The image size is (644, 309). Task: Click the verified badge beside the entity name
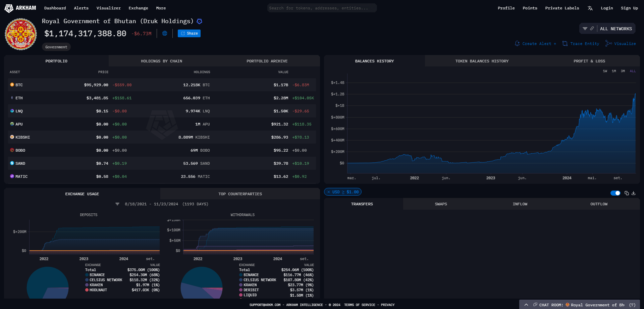(x=199, y=21)
